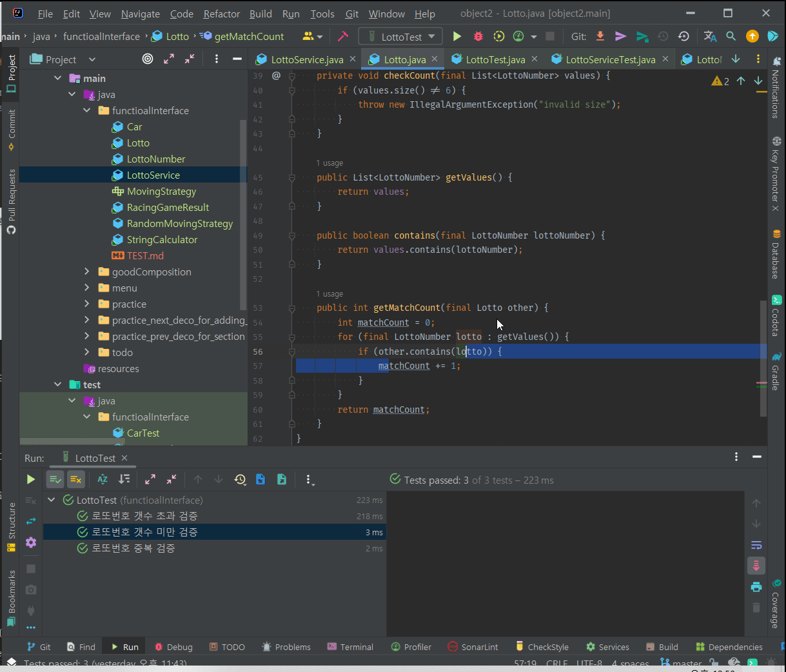Image resolution: width=786 pixels, height=672 pixels.
Task: Click the Run with Coverage icon
Action: 498,37
